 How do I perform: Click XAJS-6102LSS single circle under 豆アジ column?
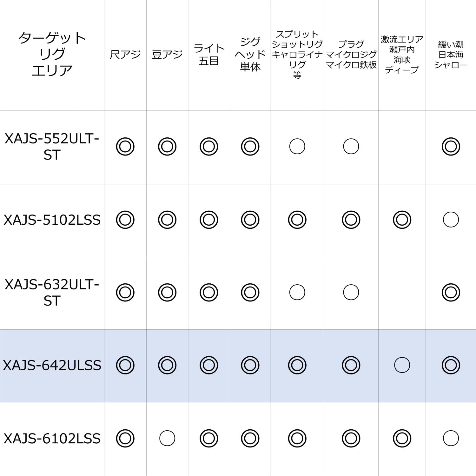[x=167, y=438]
